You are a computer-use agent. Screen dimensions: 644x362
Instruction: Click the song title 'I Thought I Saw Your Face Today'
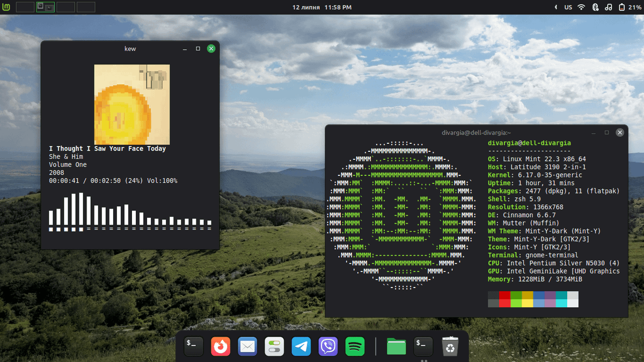(x=107, y=149)
